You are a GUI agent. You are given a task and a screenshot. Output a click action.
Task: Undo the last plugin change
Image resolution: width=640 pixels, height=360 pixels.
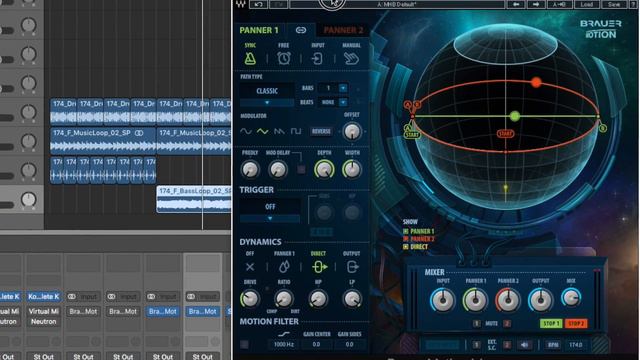pos(258,4)
